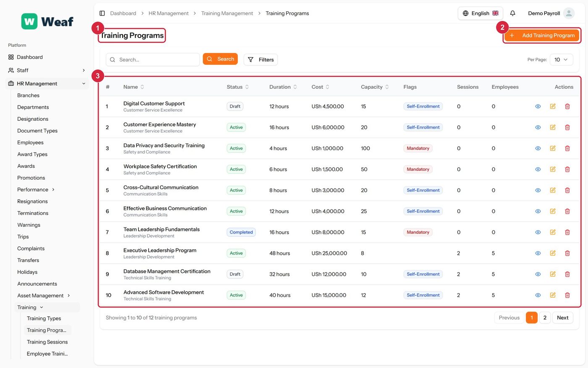Delete Advanced Software Development program

[567, 295]
